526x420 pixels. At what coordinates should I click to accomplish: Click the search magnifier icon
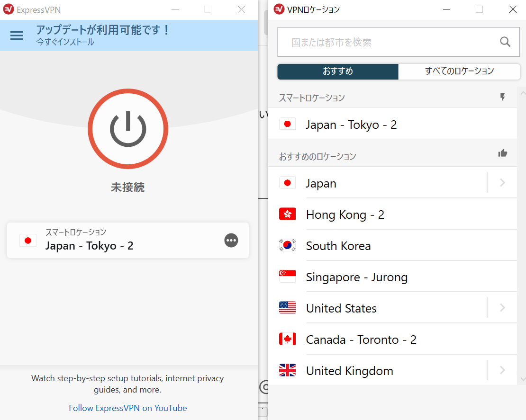click(505, 42)
